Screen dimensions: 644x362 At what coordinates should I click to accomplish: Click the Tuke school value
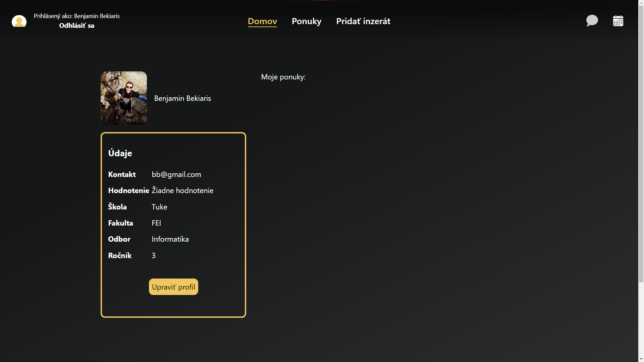pyautogui.click(x=159, y=207)
